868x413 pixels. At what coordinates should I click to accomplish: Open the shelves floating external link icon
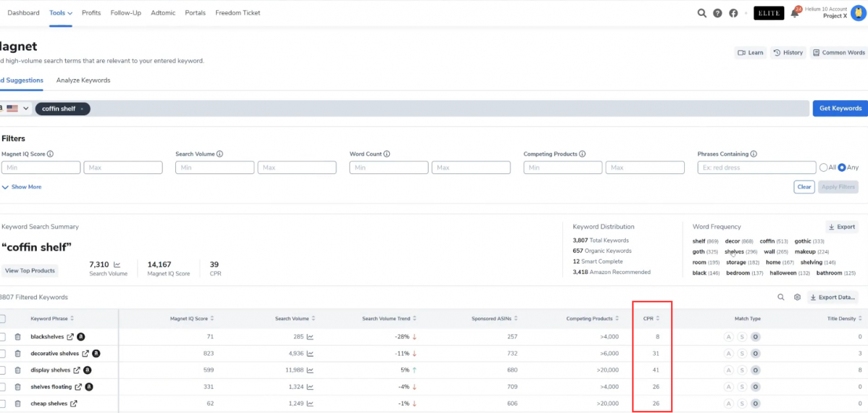[x=78, y=387]
